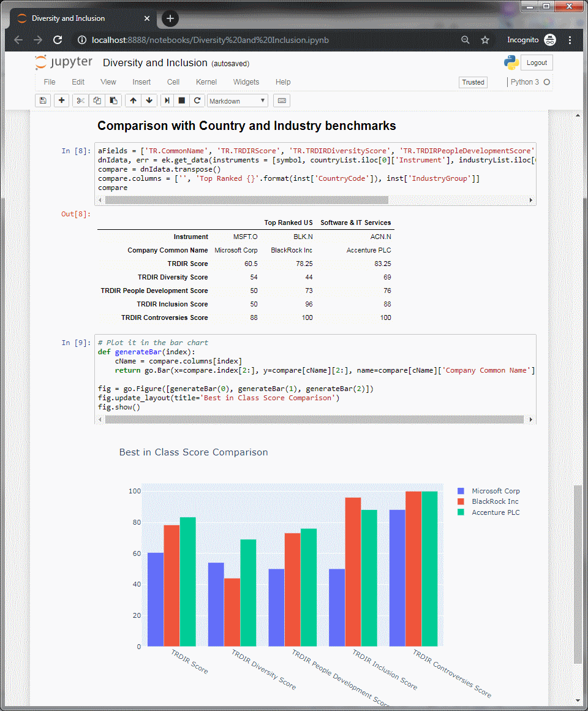Viewport: 588px width, 711px height.
Task: Toggle BlackRock Inc legend swatch
Action: tap(461, 501)
